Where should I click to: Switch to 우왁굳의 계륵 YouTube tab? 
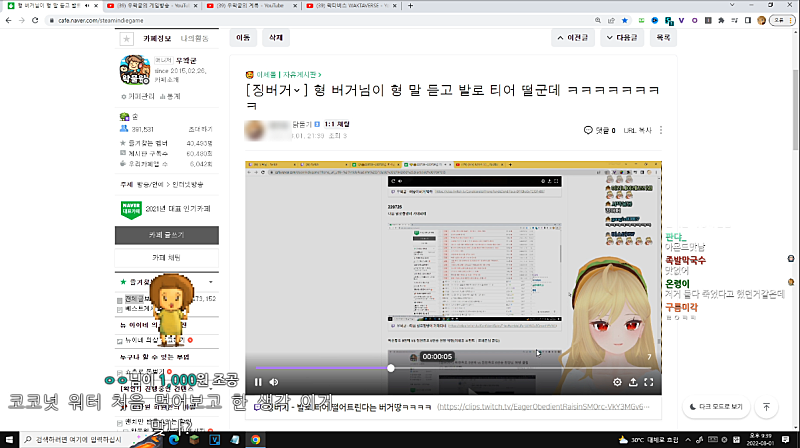point(250,6)
